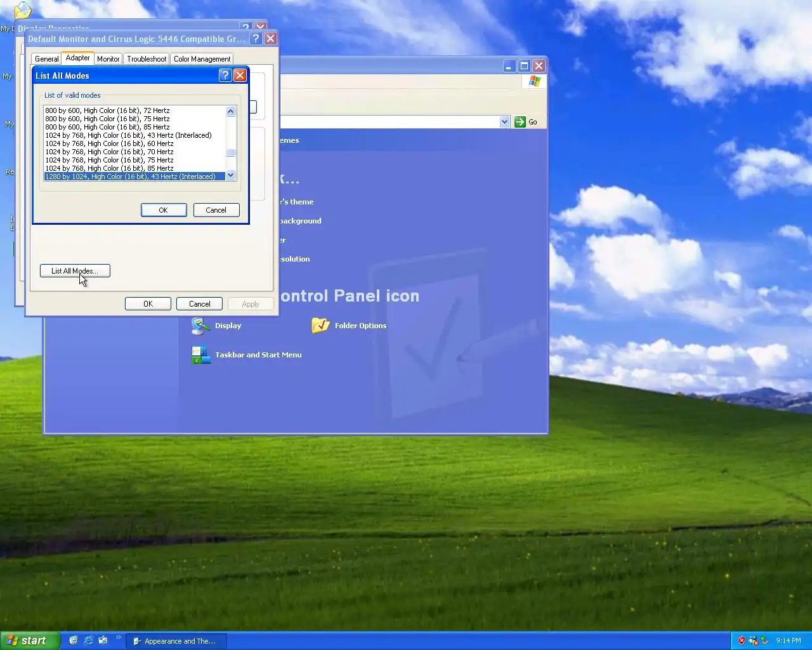Screen dimensions: 812x650
Task: Select 1024 by 768, High Color, 75 Hertz
Action: pyautogui.click(x=134, y=160)
